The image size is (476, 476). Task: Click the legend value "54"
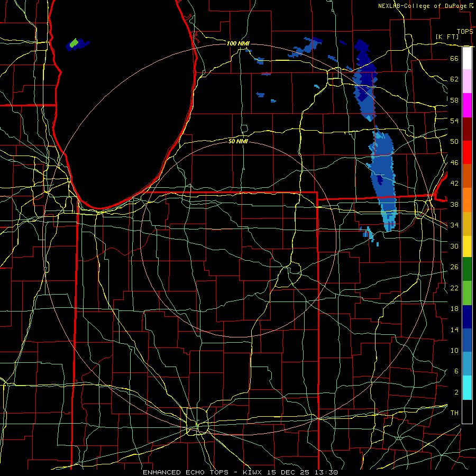[454, 121]
